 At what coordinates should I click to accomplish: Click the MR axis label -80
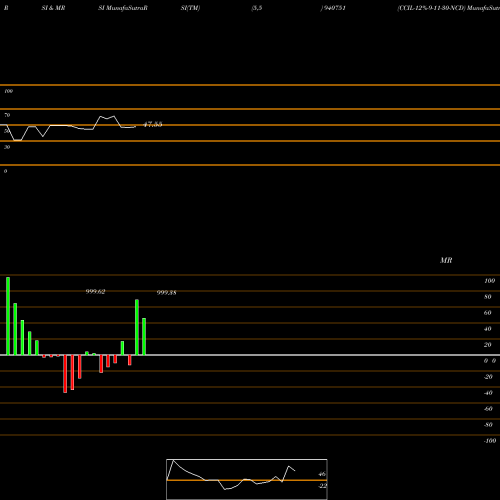click(488, 425)
